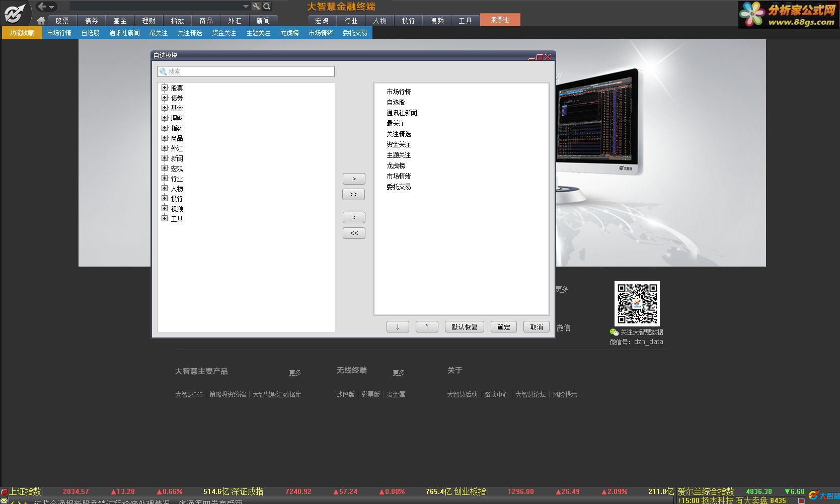This screenshot has width=840, height=504.
Task: Expand the 宏观 tree node
Action: click(165, 168)
